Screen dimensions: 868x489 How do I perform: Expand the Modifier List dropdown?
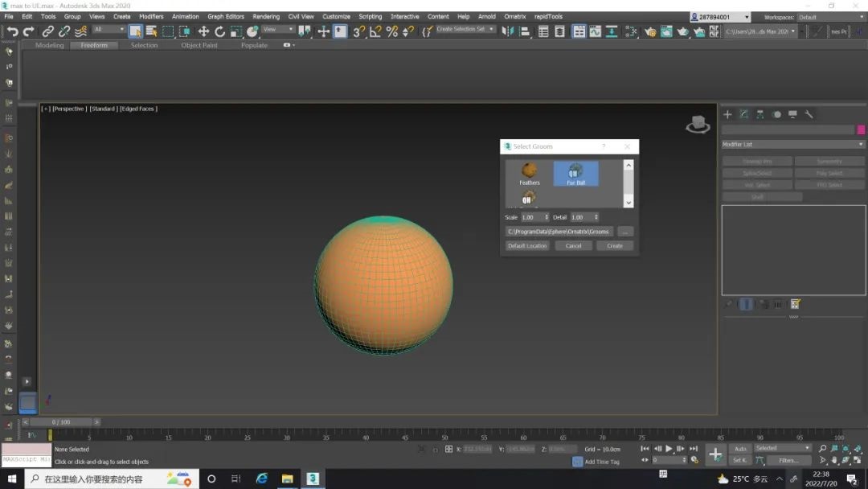tap(792, 145)
